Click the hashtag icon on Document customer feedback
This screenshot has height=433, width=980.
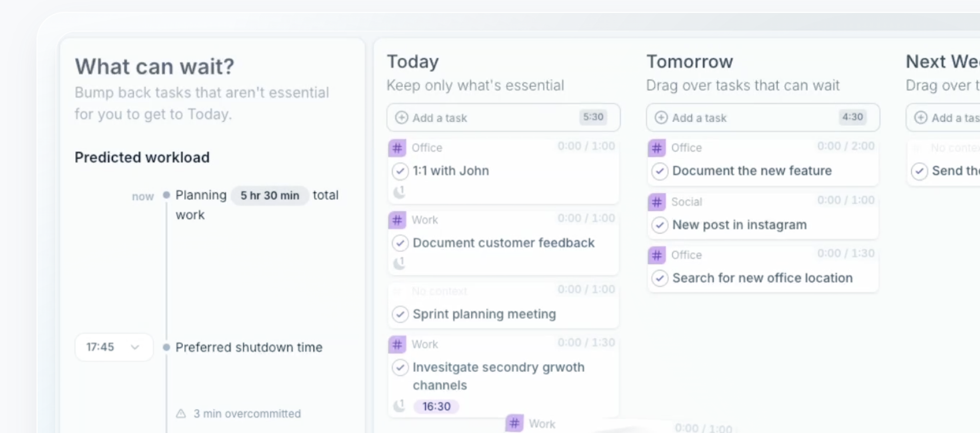pyautogui.click(x=398, y=220)
